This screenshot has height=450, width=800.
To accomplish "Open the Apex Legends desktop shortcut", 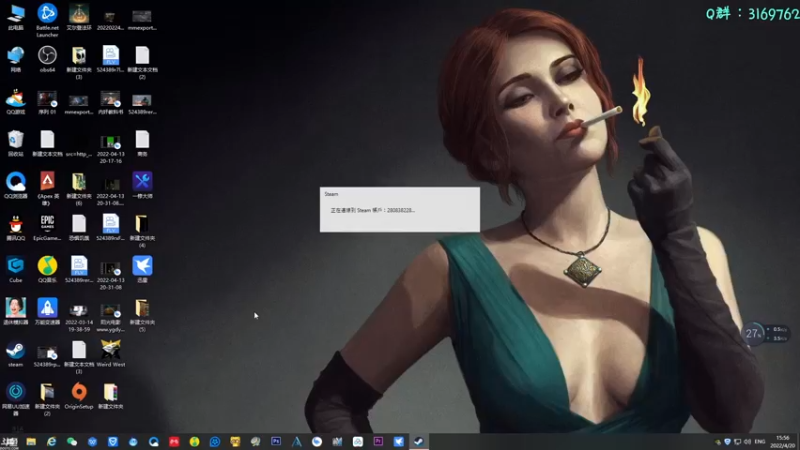I will coord(47,188).
